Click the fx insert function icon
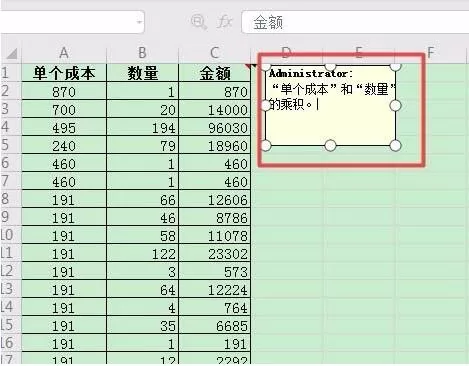The image size is (469, 366). [x=224, y=22]
